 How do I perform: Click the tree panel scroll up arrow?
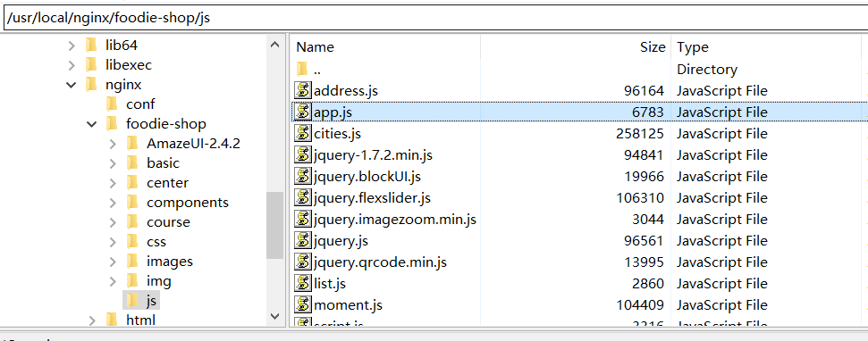[274, 45]
